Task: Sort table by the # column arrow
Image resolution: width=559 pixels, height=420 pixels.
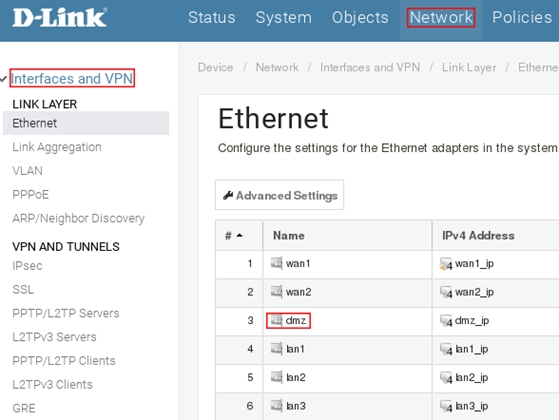Action: [240, 235]
